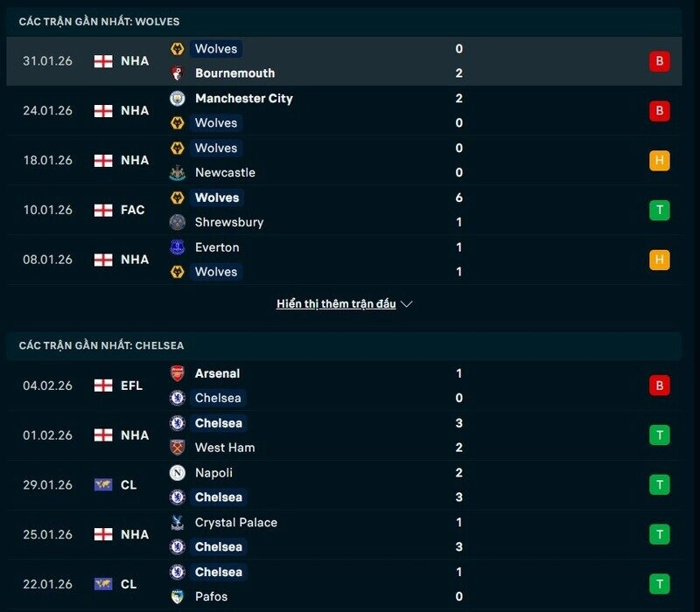Click the Shrewsbury club crest icon
This screenshot has height=612, width=700.
(178, 222)
